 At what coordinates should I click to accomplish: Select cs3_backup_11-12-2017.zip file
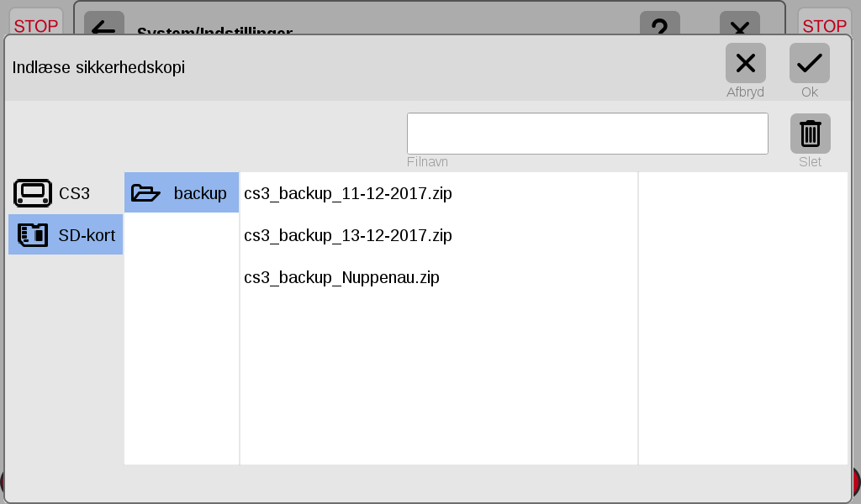(x=347, y=193)
